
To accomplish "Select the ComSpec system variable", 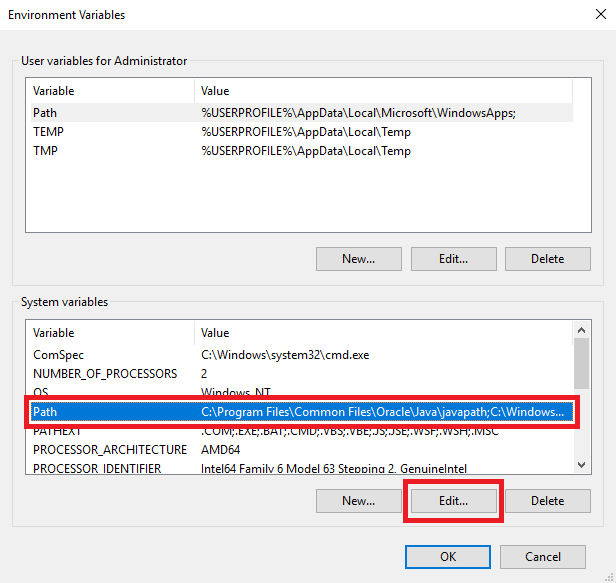I will (x=301, y=355).
